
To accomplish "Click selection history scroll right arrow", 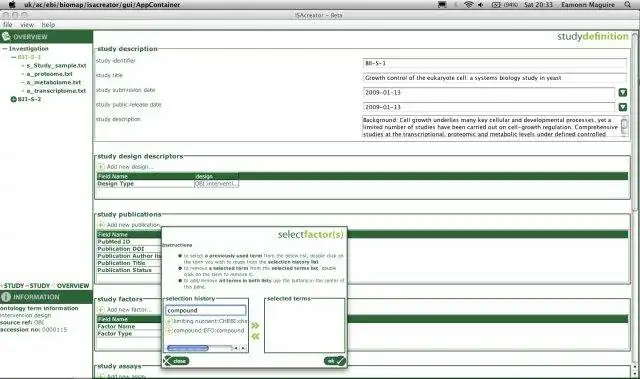I will tap(243, 348).
